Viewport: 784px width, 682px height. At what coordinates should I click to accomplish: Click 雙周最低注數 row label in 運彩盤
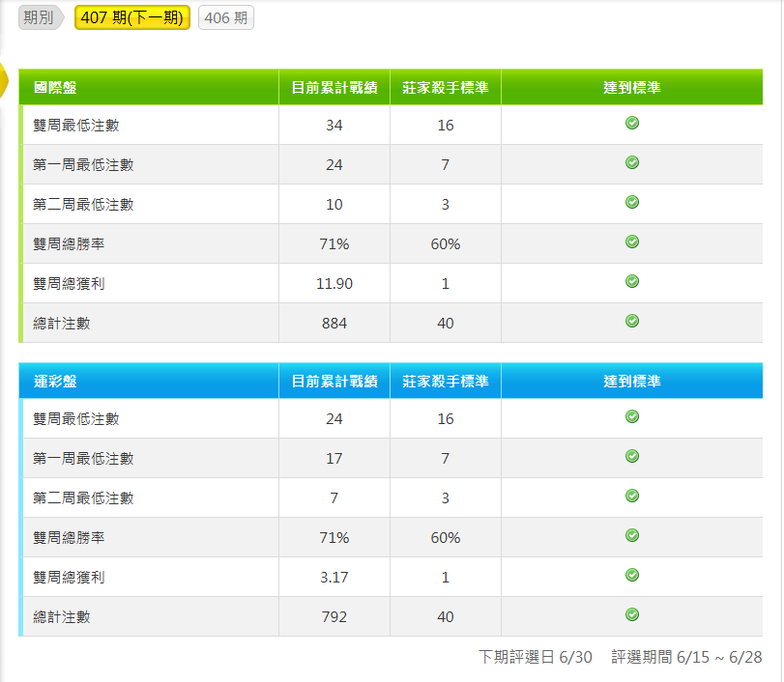pos(76,418)
